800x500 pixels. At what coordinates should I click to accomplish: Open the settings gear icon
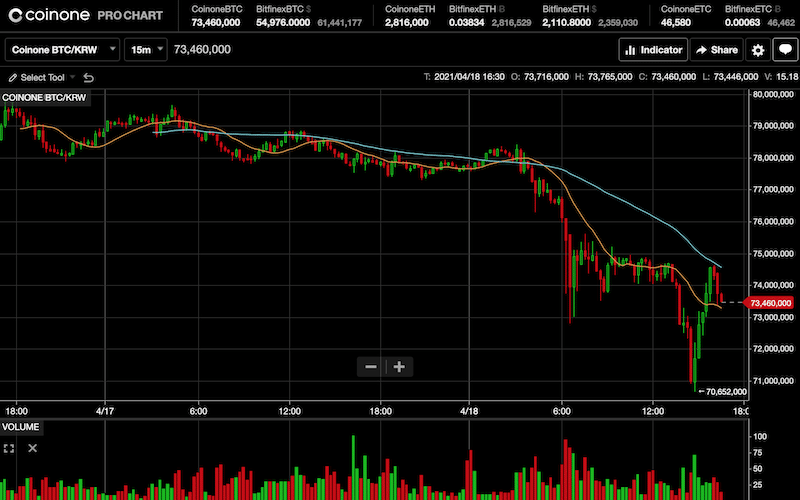pyautogui.click(x=758, y=50)
